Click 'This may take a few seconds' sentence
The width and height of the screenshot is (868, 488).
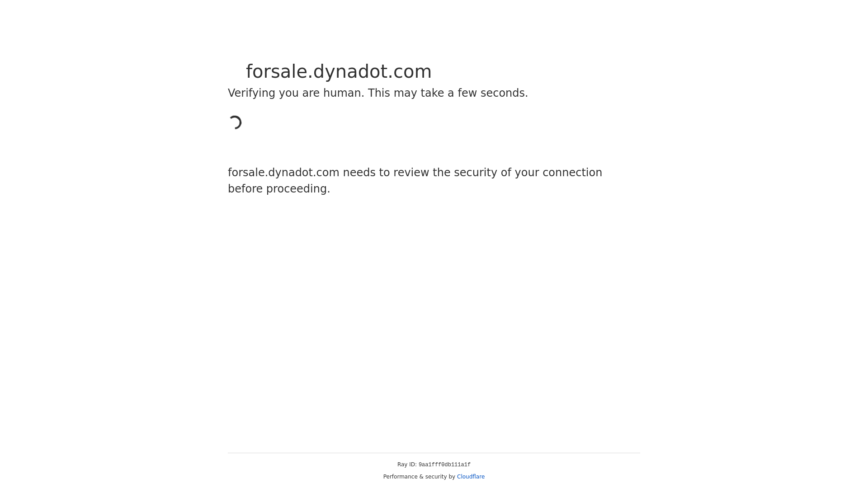pyautogui.click(x=448, y=93)
